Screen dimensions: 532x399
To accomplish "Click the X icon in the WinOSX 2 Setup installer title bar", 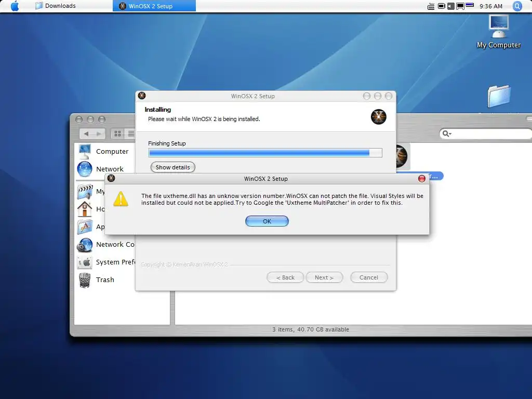I will point(142,96).
